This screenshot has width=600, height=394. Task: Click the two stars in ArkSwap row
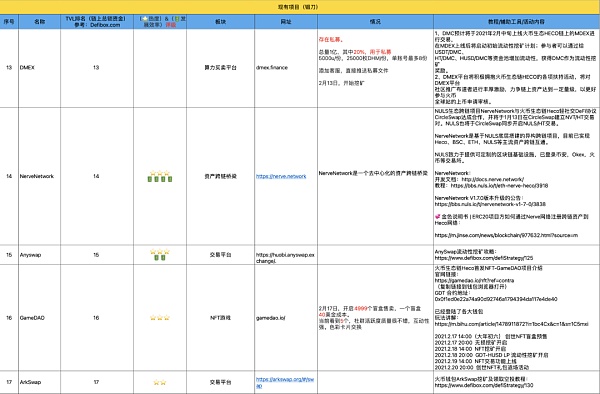160,382
